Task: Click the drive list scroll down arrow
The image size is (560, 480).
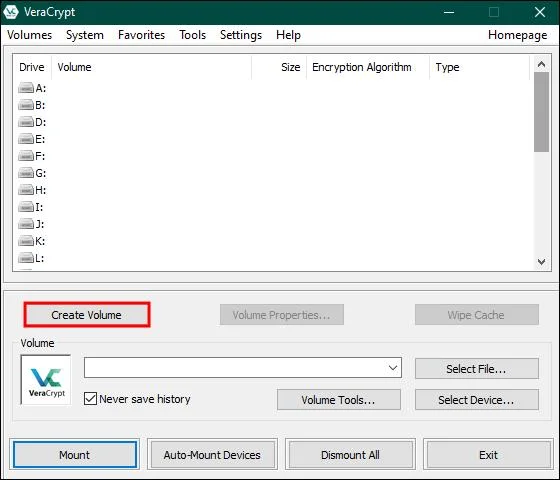Action: tap(541, 262)
